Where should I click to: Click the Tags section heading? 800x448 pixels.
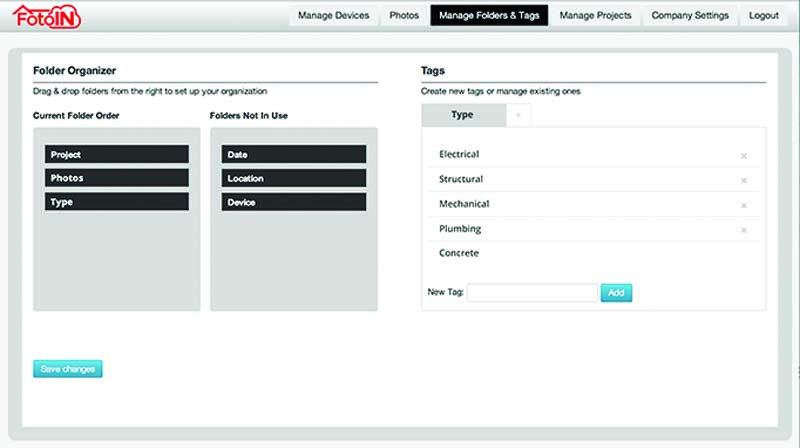(x=433, y=71)
